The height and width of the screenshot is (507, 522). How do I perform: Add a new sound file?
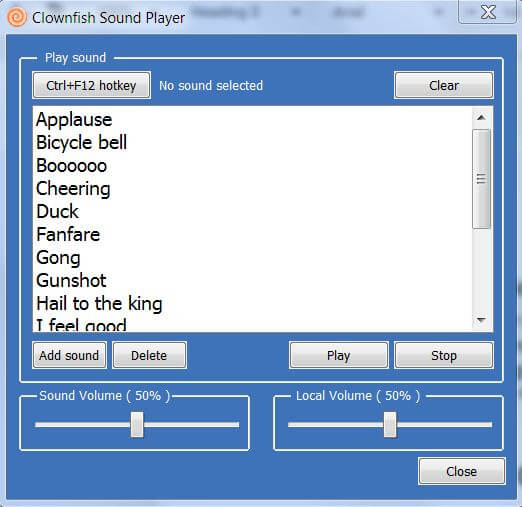[x=69, y=355]
